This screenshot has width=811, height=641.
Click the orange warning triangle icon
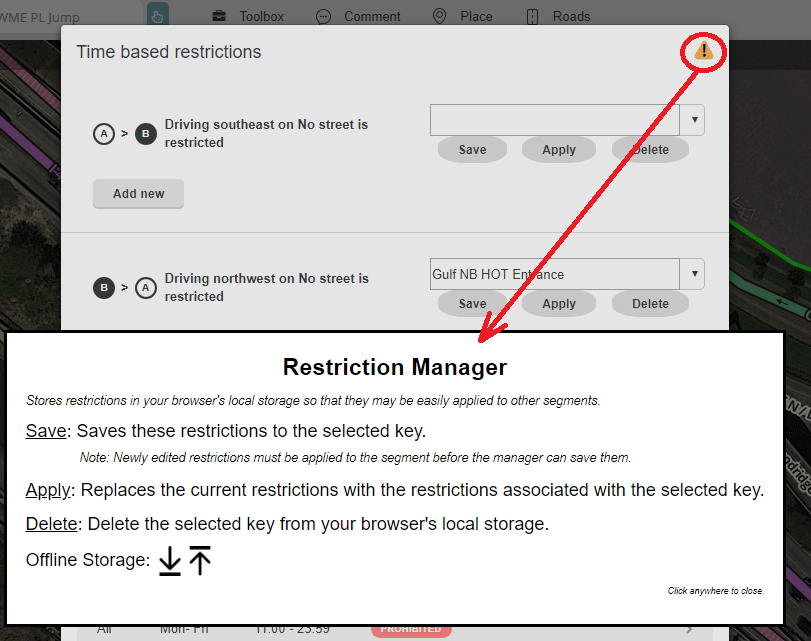(704, 51)
